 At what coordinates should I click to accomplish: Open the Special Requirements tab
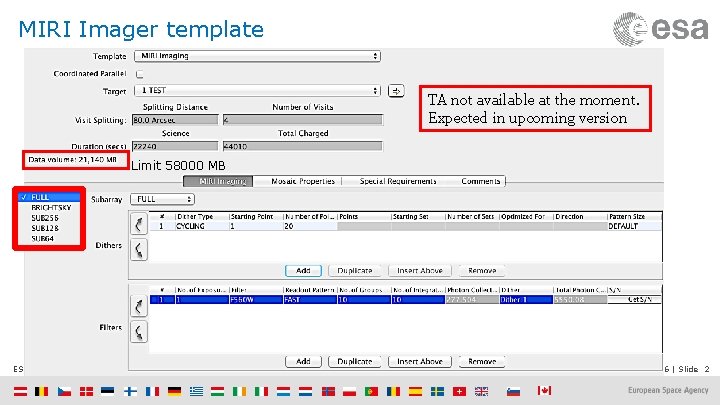click(398, 181)
